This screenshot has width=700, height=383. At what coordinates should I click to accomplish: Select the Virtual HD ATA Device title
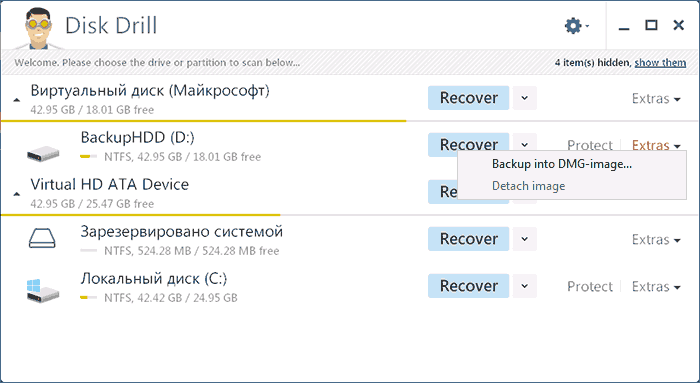pos(109,184)
